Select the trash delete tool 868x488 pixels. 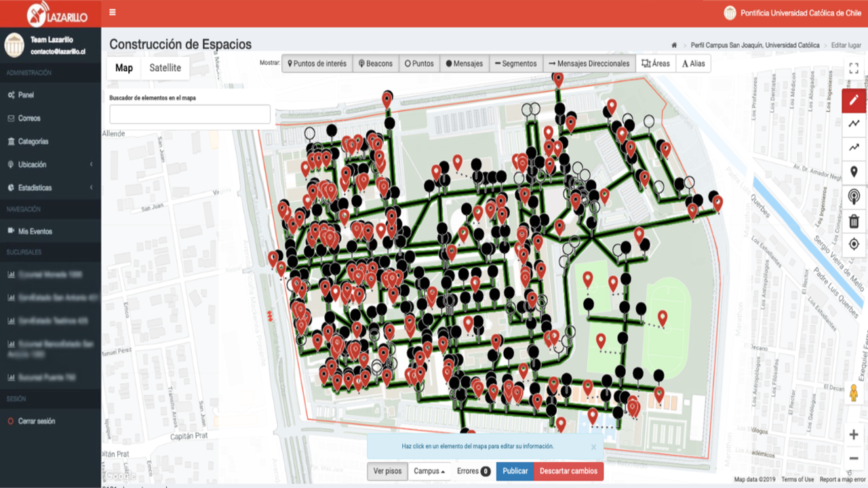coord(854,221)
